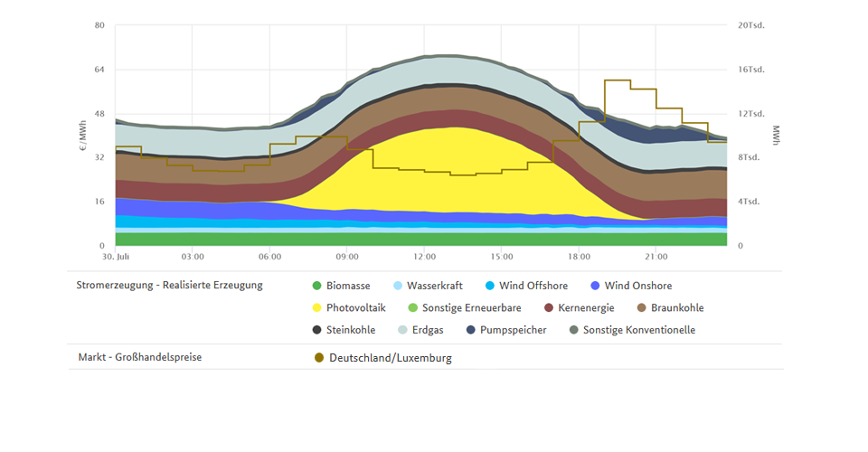
Task: Click the light blue Wasserkraft color dot
Action: point(398,286)
